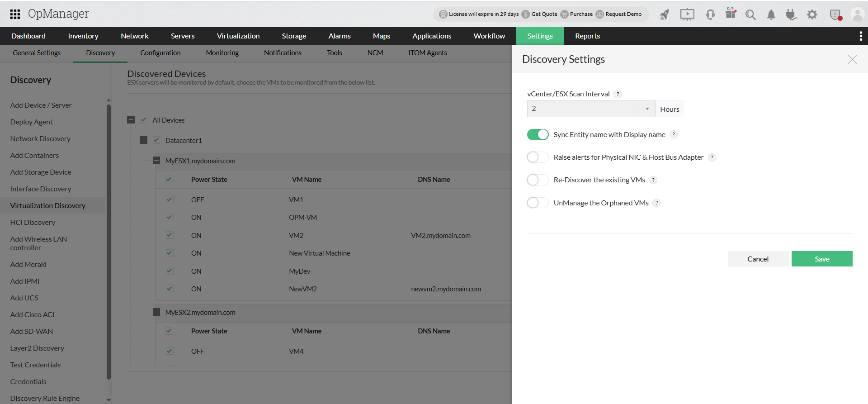Viewport: 868px width, 404px height.
Task: Click the UnManage Orphaned VMs help icon
Action: (x=657, y=203)
